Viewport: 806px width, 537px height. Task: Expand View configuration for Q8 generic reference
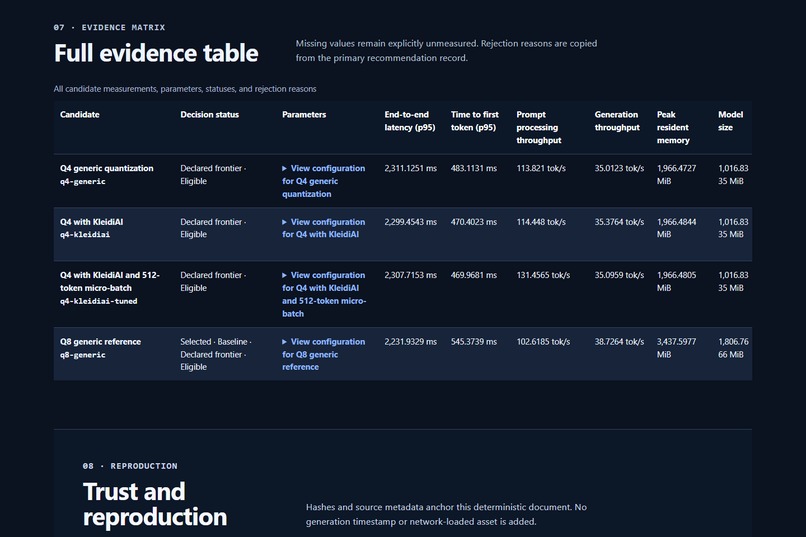coord(323,354)
